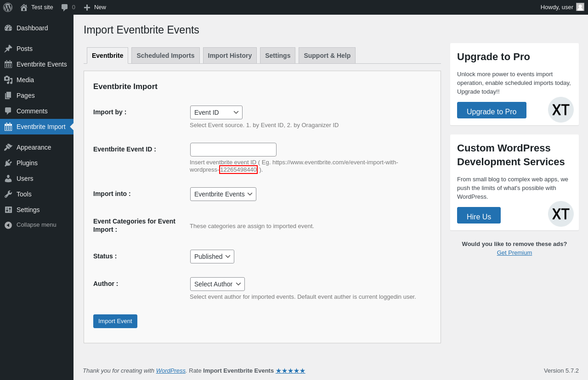Click the XT logo in Development Services box

click(x=561, y=214)
